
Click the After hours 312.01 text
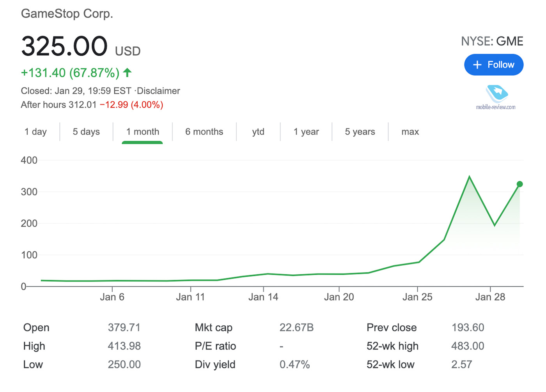(x=58, y=105)
